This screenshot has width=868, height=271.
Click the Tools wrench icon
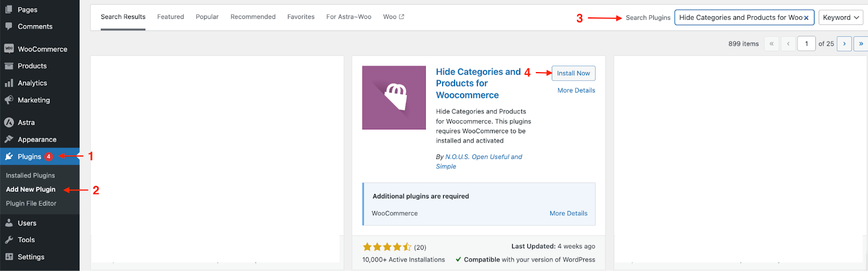point(9,240)
